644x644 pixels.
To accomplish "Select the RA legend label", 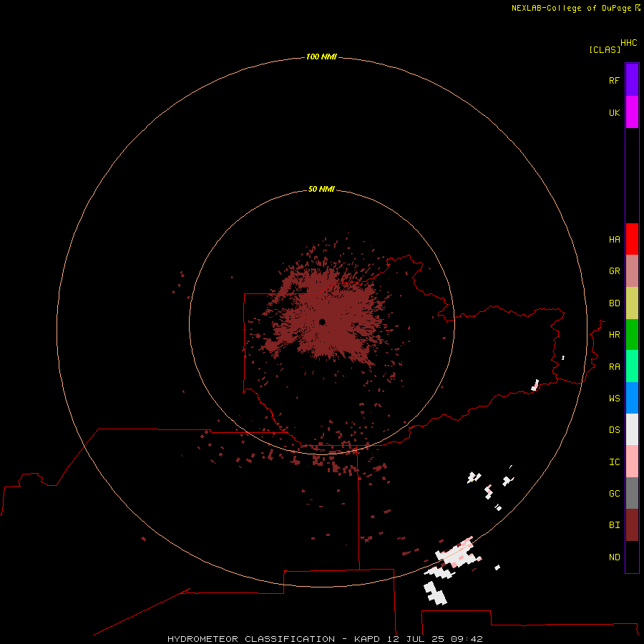I will pos(614,367).
